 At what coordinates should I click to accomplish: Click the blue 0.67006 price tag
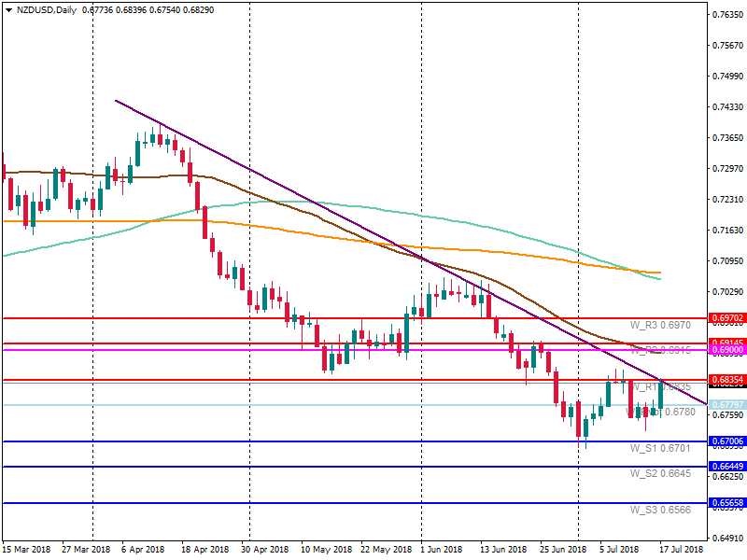tap(726, 441)
